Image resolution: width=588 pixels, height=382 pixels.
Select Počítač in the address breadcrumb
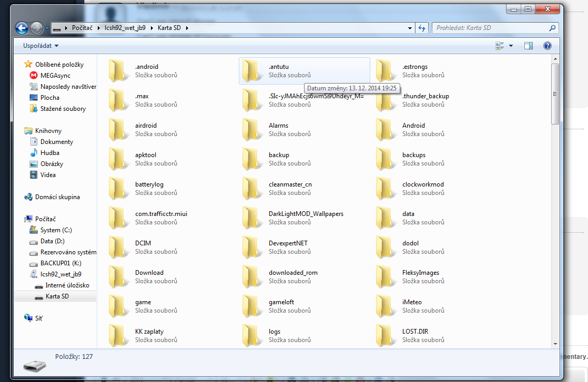tap(82, 28)
